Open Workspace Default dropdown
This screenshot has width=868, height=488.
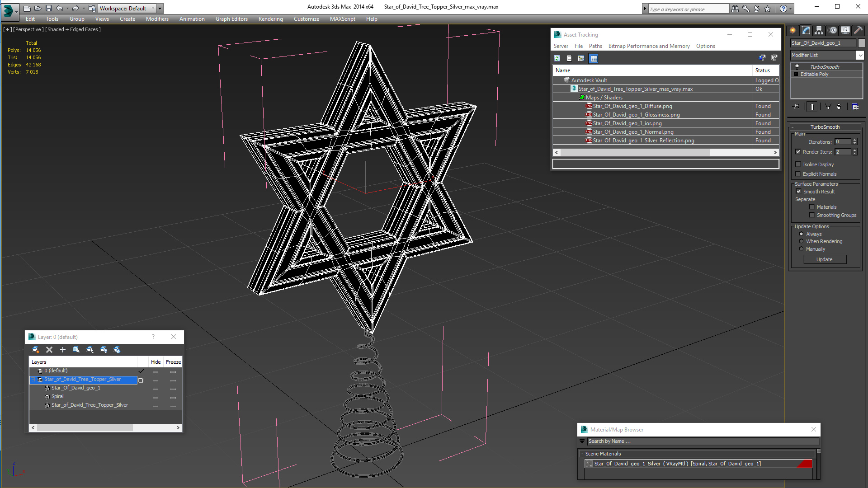click(153, 8)
